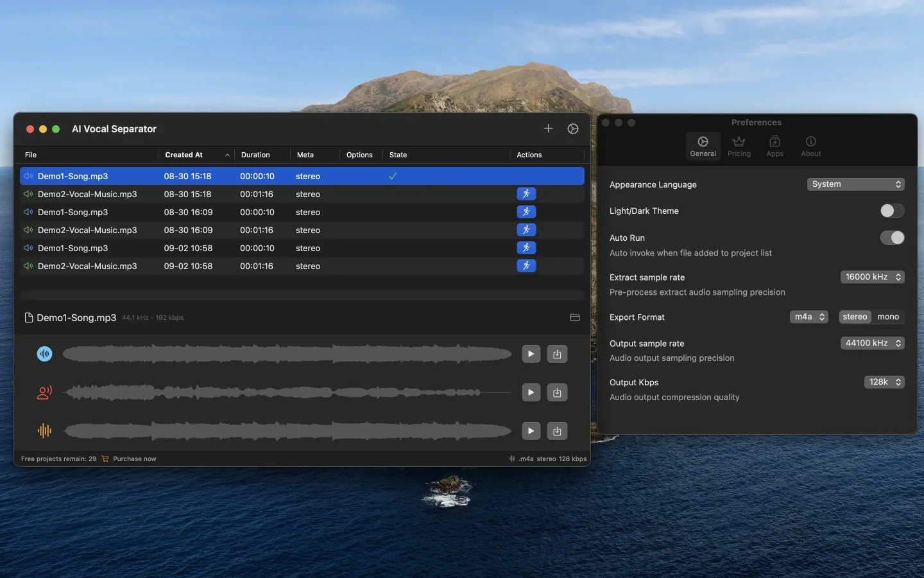The width and height of the screenshot is (924, 578).
Task: Select mono export channel option
Action: click(888, 317)
